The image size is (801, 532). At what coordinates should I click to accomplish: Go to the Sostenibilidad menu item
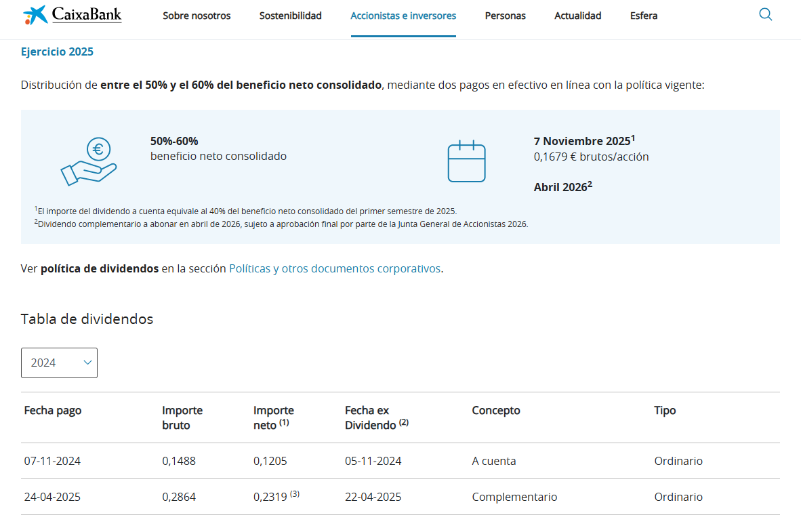click(290, 16)
